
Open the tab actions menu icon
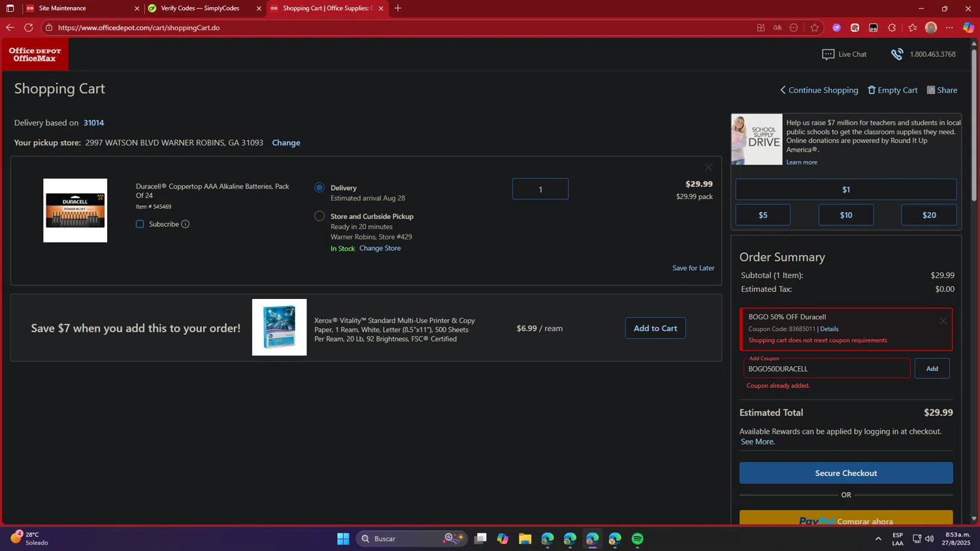[x=10, y=8]
